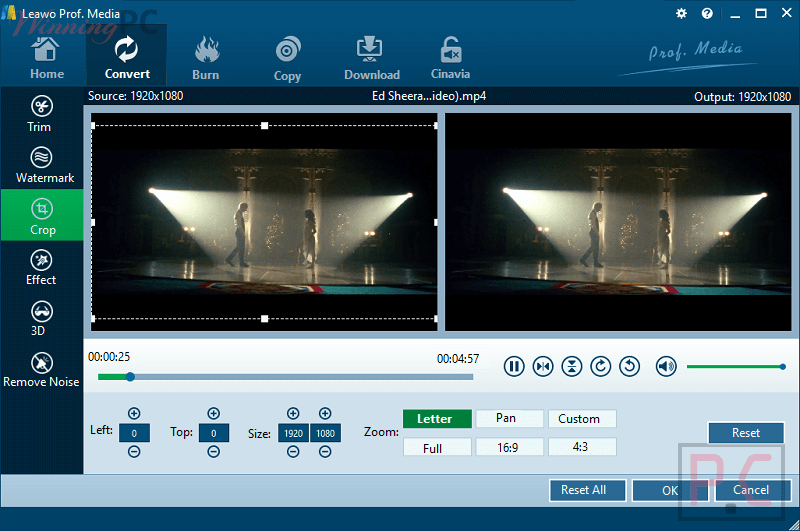Click the playback progress slider handle
The image size is (800, 531).
(130, 377)
